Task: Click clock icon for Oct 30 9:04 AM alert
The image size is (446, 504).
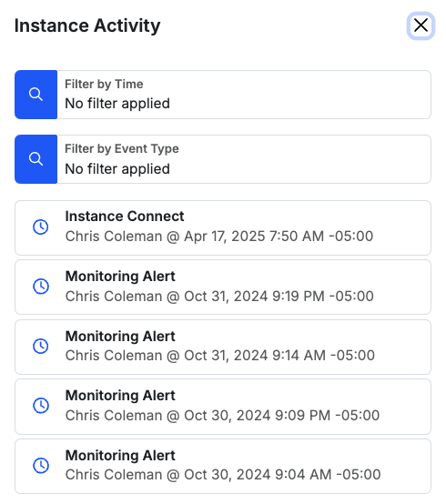Action: 41,466
